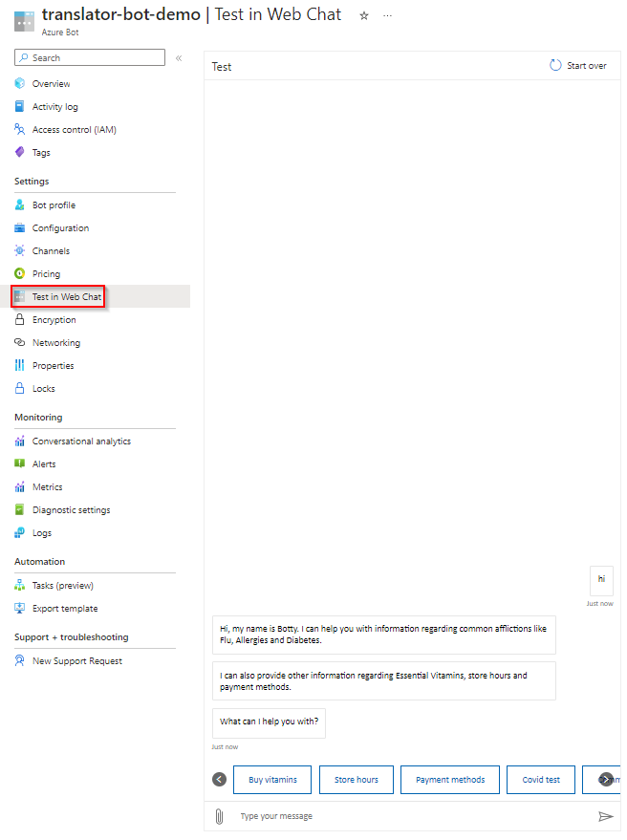
Task: Open the Diagnostic settings link
Action: click(x=72, y=510)
